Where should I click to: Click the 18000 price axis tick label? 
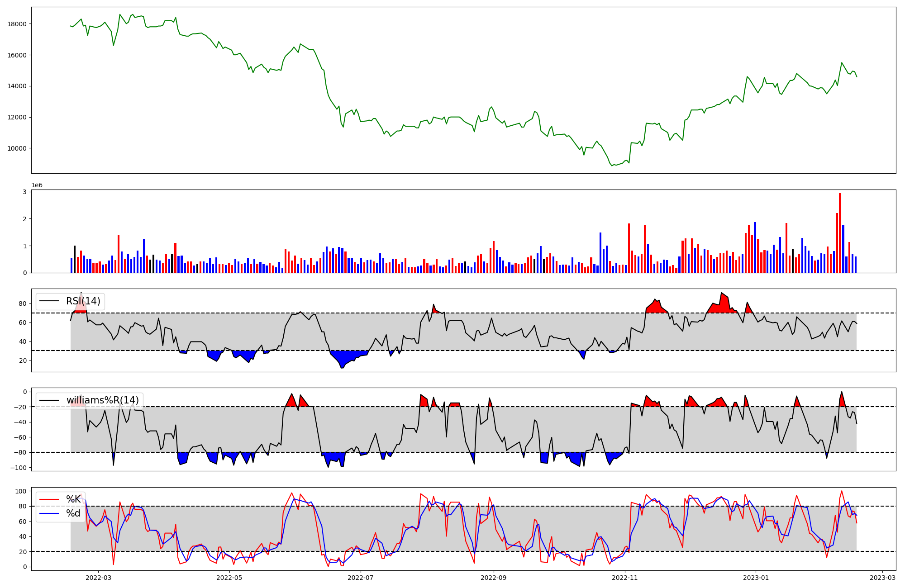(x=17, y=24)
